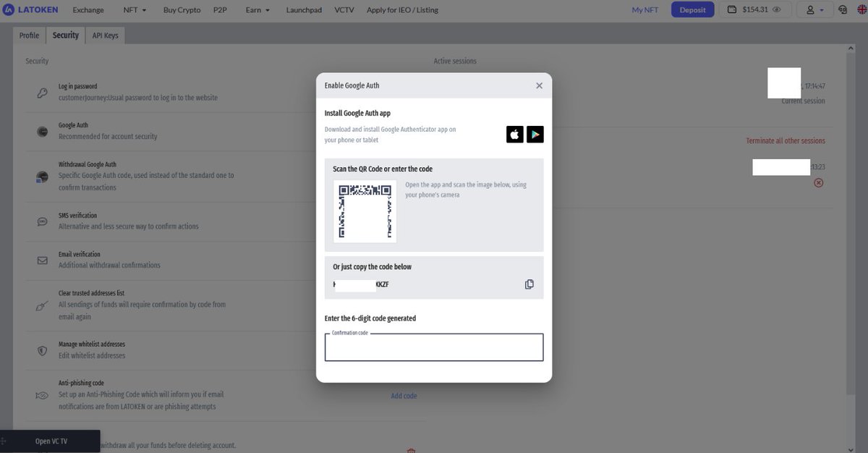Close the Enable Google Auth dialog
868x453 pixels.
tap(539, 85)
